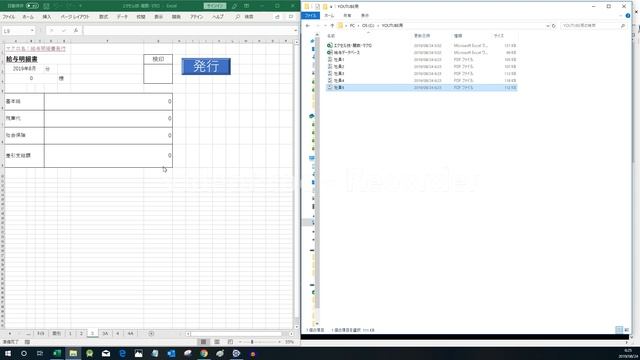
Task: Select Page Break Preview icon in status bar
Action: point(230,342)
